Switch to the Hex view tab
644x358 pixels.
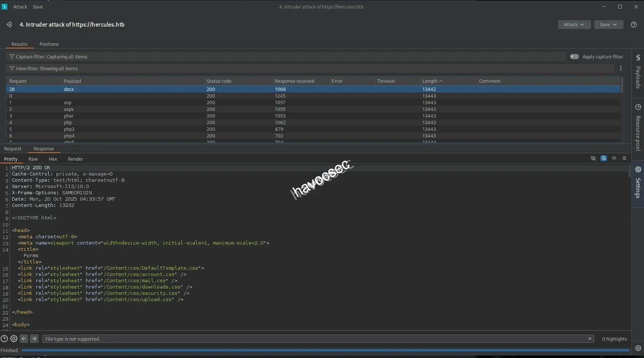tap(53, 159)
